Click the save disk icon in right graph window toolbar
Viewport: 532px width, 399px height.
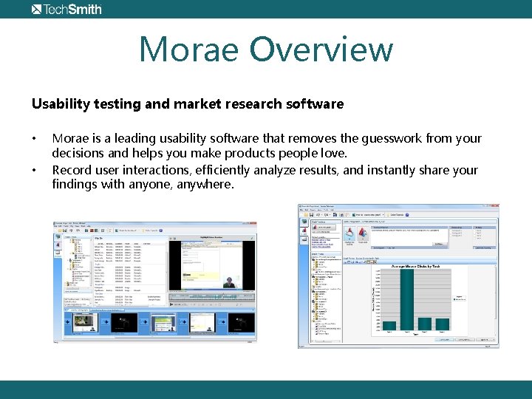[312, 215]
